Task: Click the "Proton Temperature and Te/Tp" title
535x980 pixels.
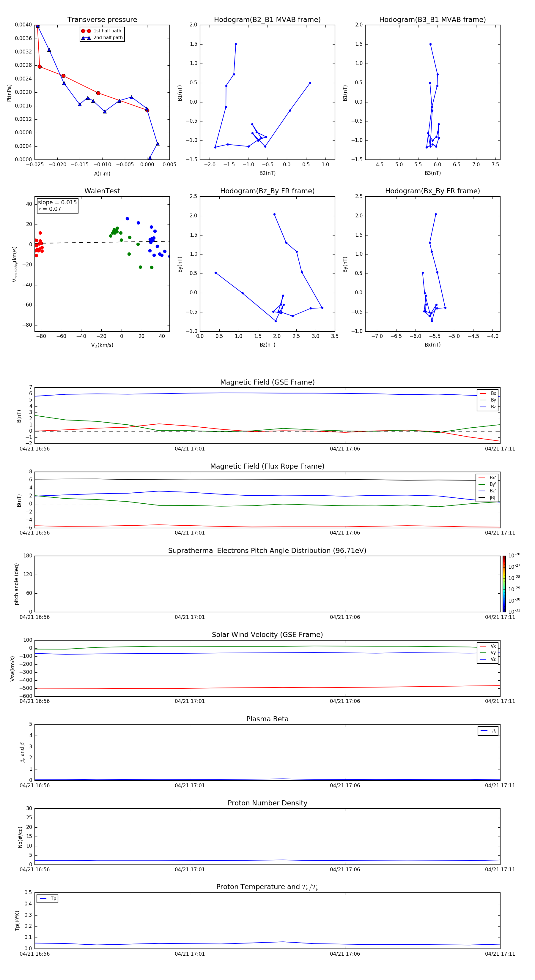Action: tap(267, 887)
